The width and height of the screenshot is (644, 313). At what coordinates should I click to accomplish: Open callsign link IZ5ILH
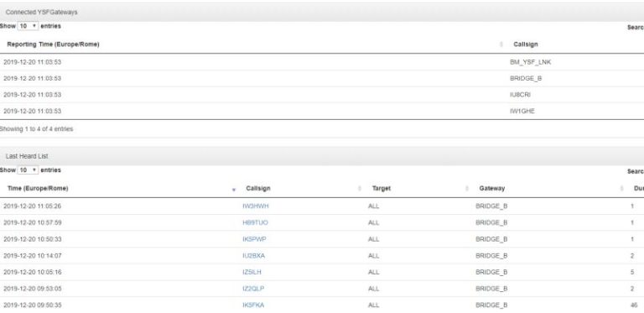pos(252,272)
